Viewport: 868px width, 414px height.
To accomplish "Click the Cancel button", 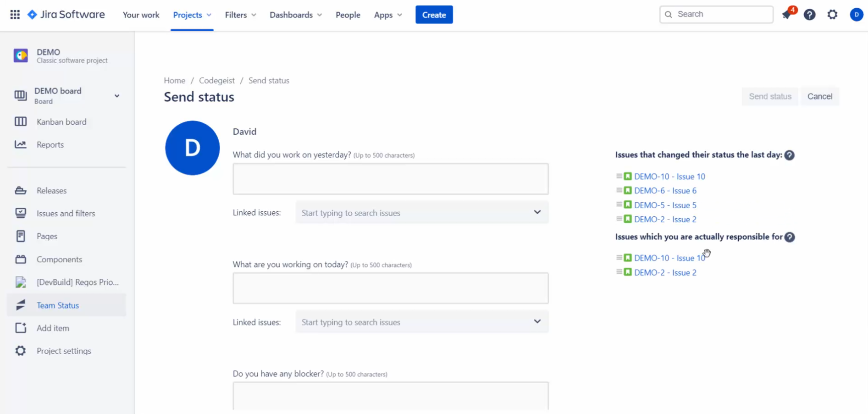I will [819, 97].
